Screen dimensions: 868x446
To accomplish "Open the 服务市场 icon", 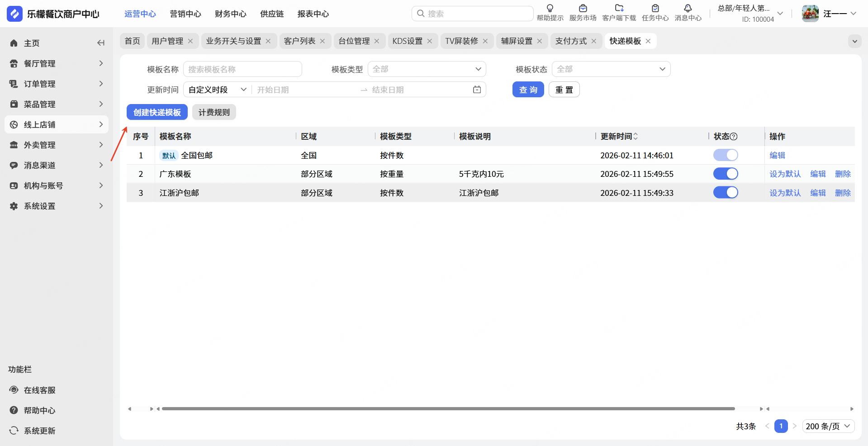I will pyautogui.click(x=583, y=8).
